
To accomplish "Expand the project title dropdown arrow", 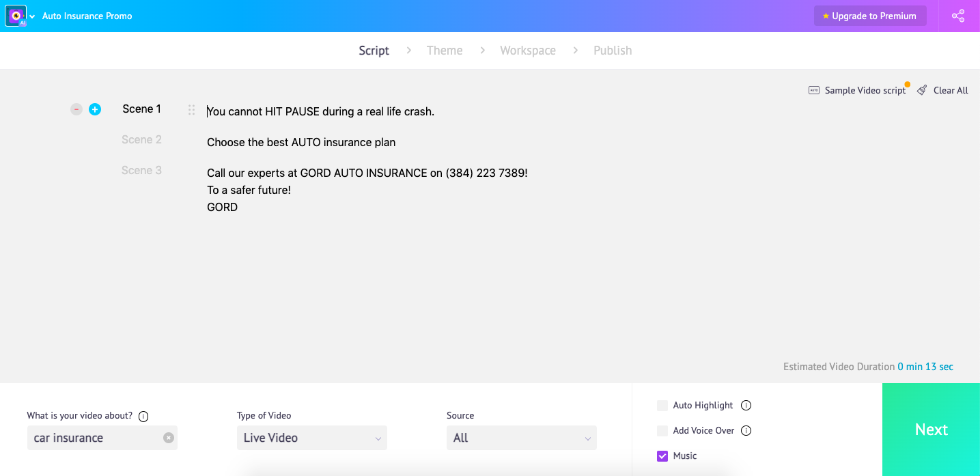I will pyautogui.click(x=31, y=15).
